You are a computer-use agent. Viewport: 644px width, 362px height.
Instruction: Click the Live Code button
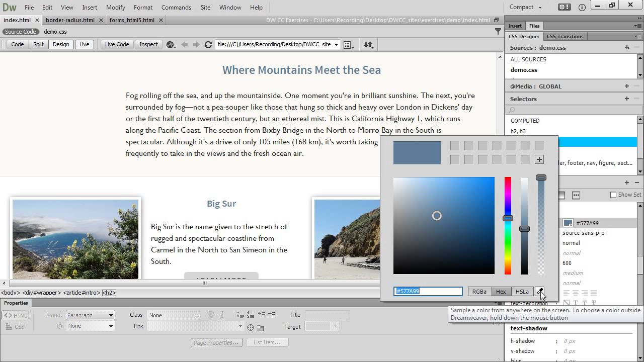click(117, 44)
